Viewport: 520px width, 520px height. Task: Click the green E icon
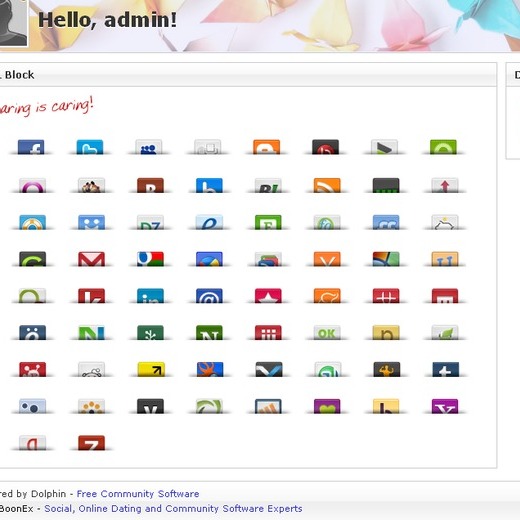tap(268, 222)
